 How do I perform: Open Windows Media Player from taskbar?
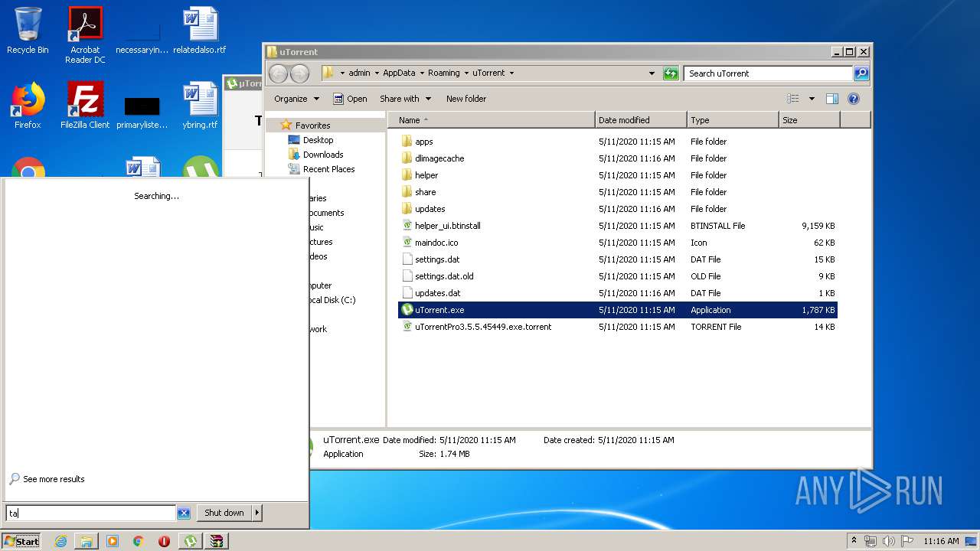(113, 541)
